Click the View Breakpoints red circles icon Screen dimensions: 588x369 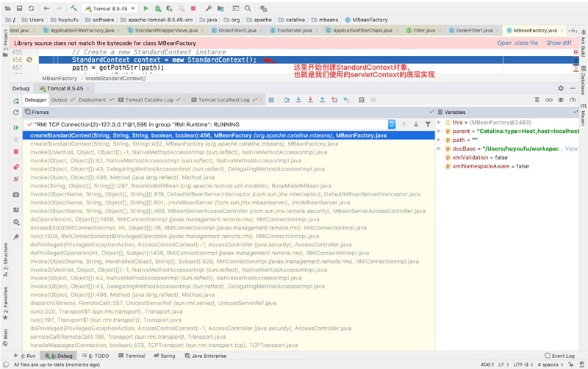16,167
